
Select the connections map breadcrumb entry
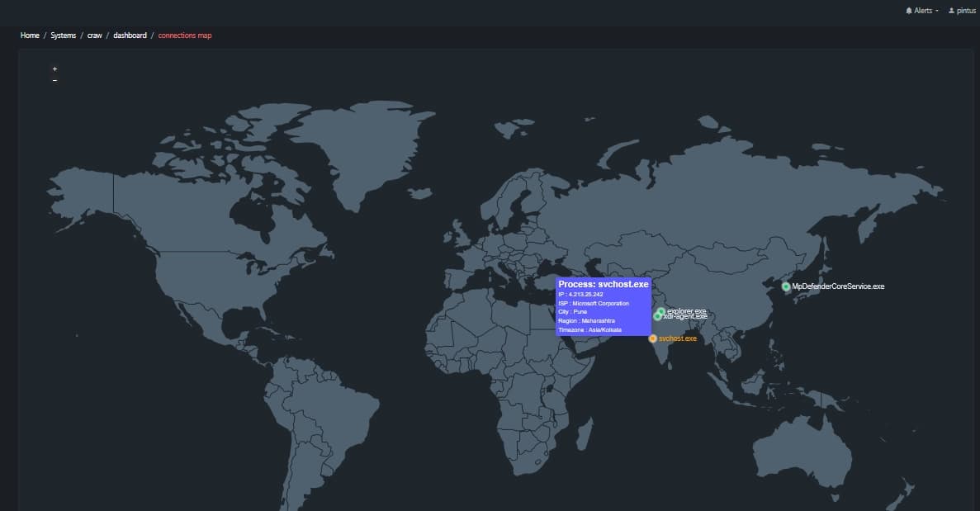pyautogui.click(x=184, y=35)
